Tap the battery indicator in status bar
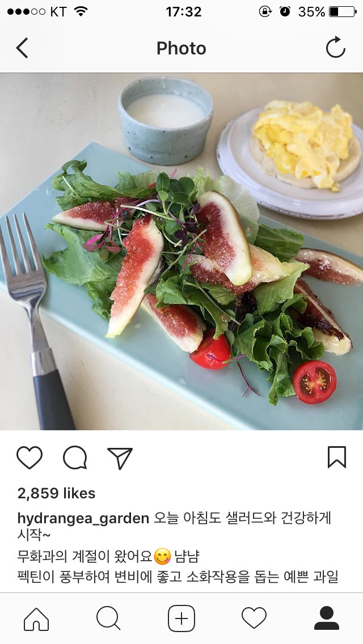The image size is (363, 644). (x=343, y=11)
